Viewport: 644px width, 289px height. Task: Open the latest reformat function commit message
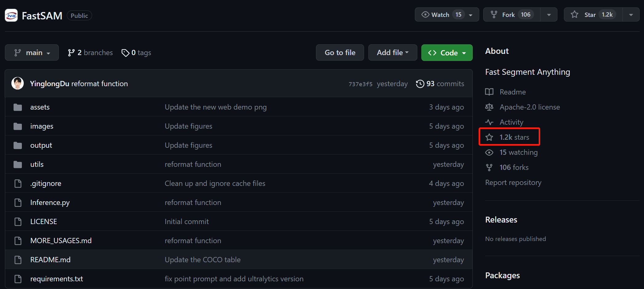click(99, 84)
